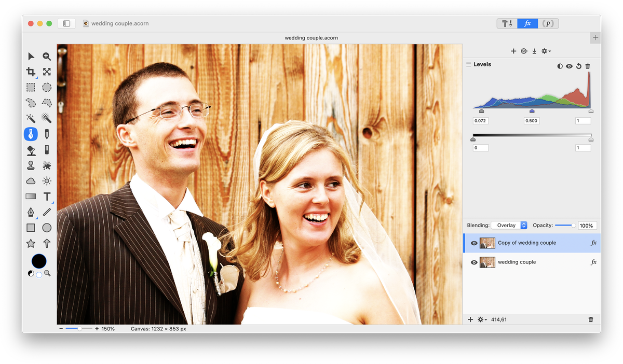The image size is (623, 364).
Task: Open the layers gear dropdown menu
Action: tap(482, 319)
